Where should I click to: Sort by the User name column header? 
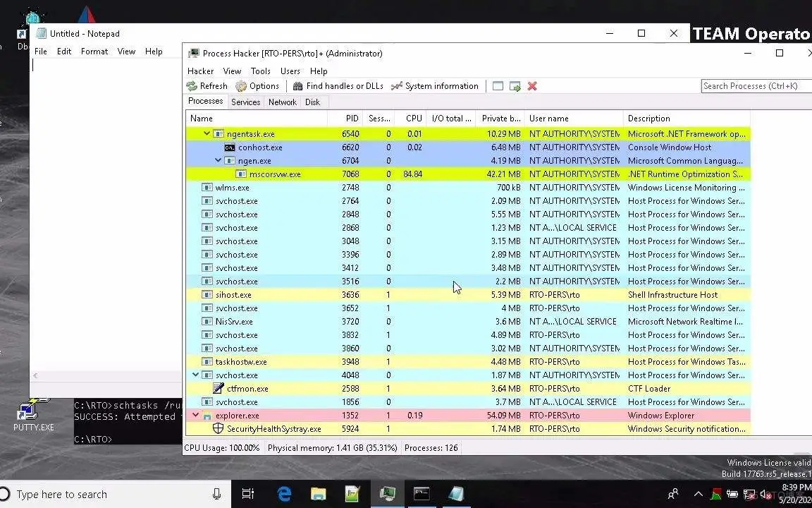point(574,119)
